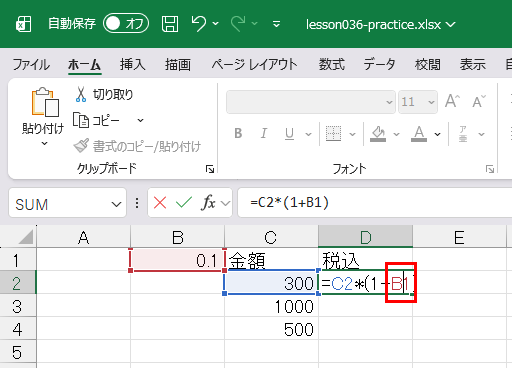
Task: Select row 3 header
Action: [x=18, y=307]
